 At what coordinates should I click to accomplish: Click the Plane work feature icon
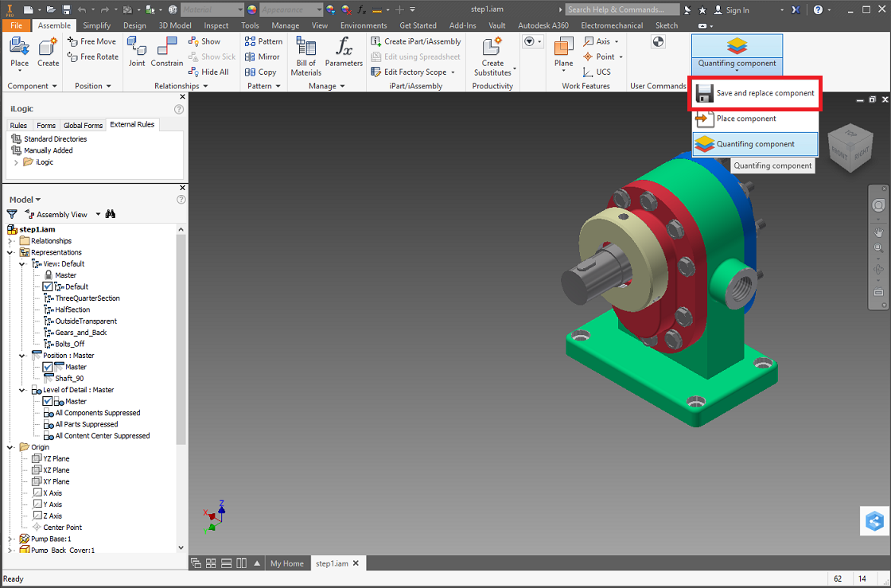tap(564, 47)
